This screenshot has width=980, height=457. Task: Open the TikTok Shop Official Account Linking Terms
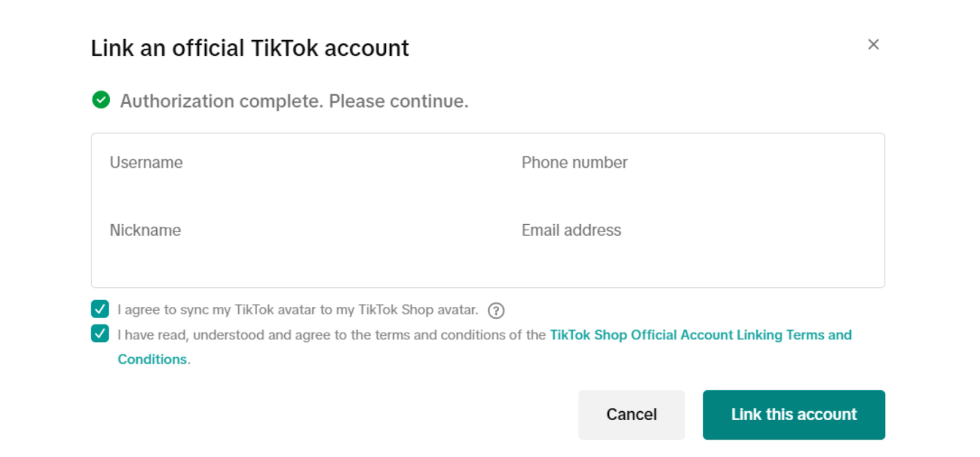[x=700, y=334]
